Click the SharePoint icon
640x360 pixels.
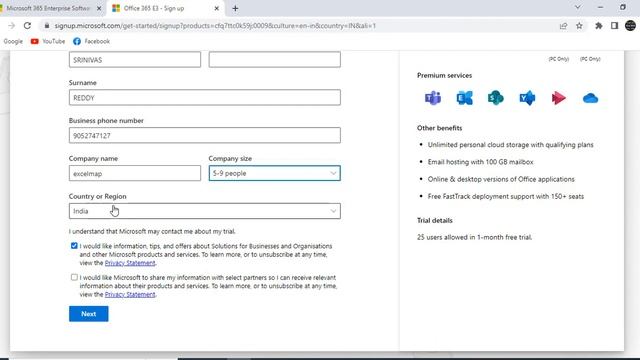496,98
